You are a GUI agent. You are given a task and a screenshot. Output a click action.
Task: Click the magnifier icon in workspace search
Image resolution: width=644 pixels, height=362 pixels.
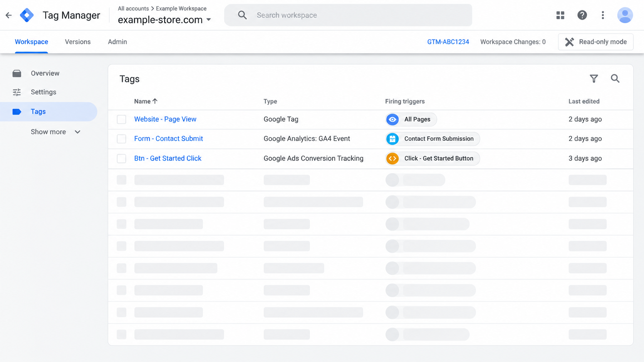(x=242, y=15)
